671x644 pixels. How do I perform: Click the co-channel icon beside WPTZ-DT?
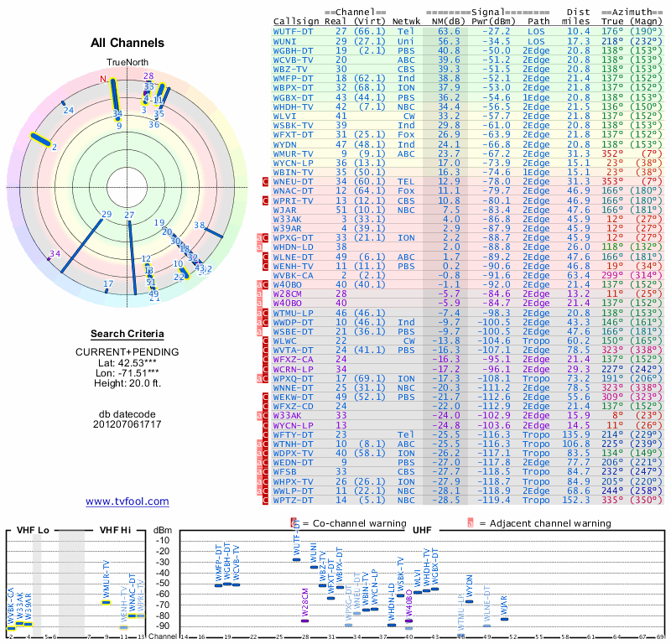click(x=265, y=501)
